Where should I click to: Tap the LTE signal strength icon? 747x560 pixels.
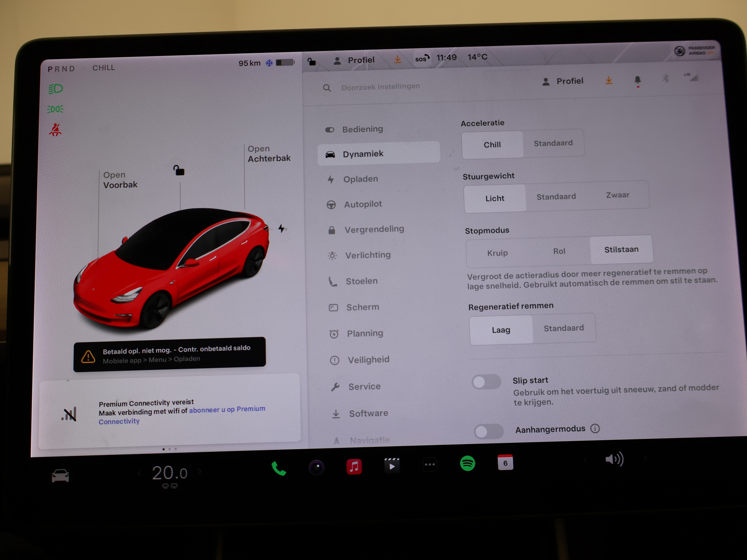[x=692, y=77]
